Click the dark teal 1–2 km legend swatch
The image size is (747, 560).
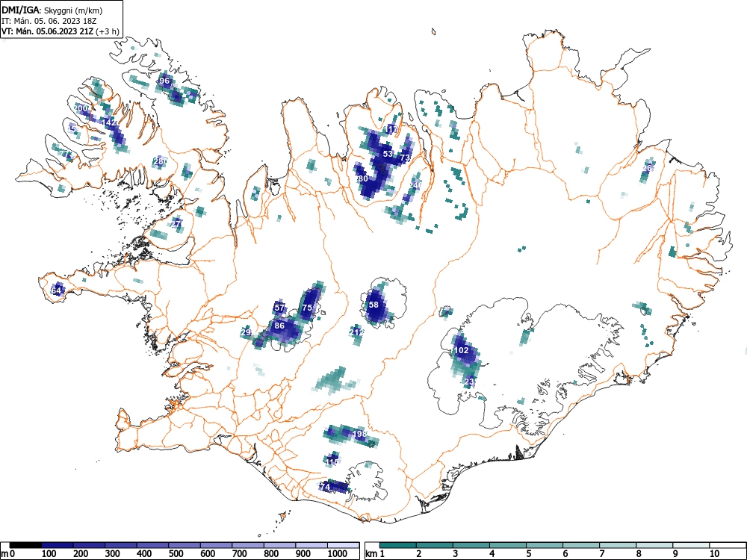398,545
